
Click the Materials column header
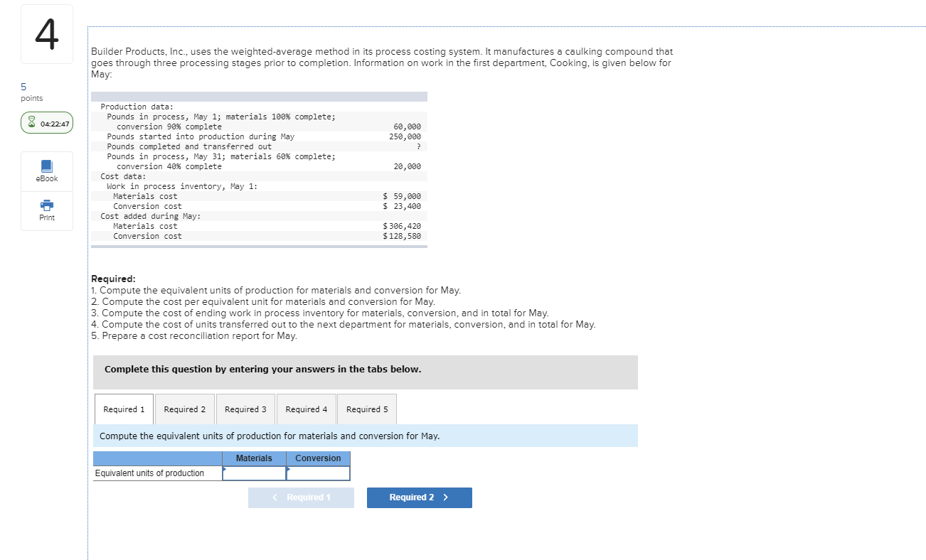[x=255, y=458]
